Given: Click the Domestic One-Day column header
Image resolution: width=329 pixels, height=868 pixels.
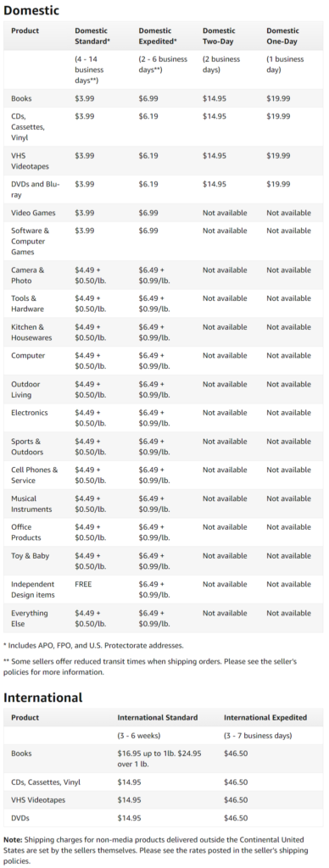Looking at the screenshot, I should point(283,36).
